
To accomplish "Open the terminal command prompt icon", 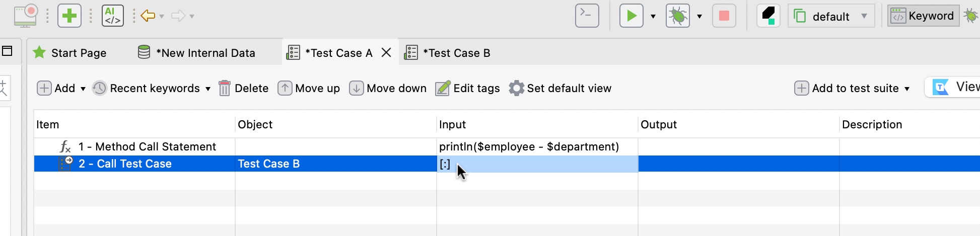I will pyautogui.click(x=587, y=16).
